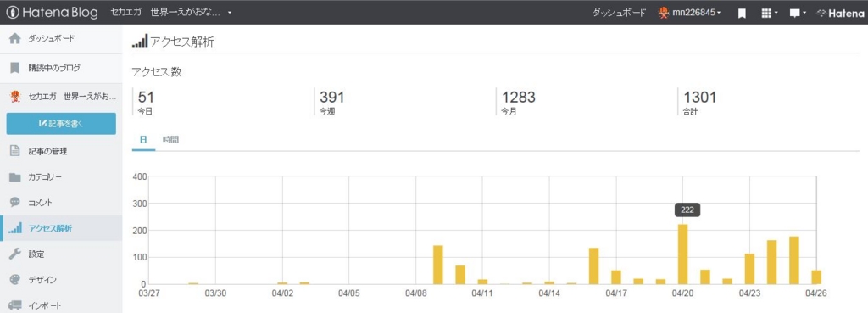Open the blog title dropdown セカエガ

pyautogui.click(x=171, y=12)
